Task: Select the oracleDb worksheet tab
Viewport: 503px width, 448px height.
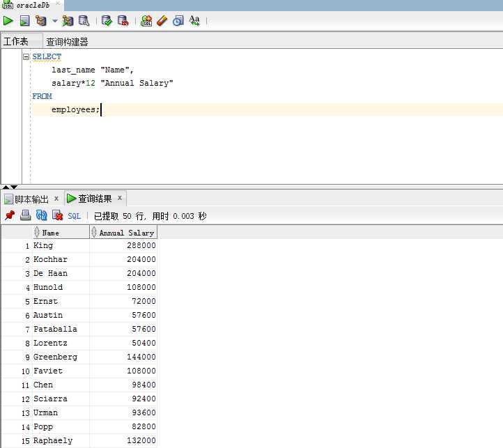Action: [33, 5]
